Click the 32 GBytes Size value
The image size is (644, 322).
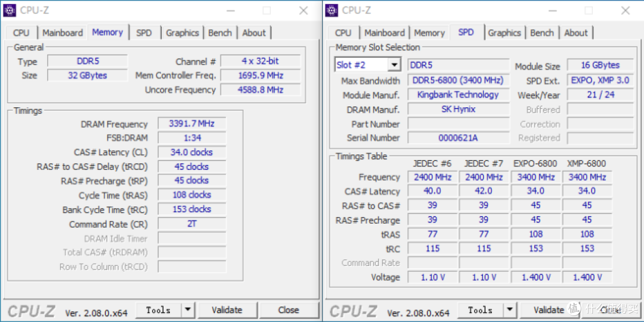88,76
